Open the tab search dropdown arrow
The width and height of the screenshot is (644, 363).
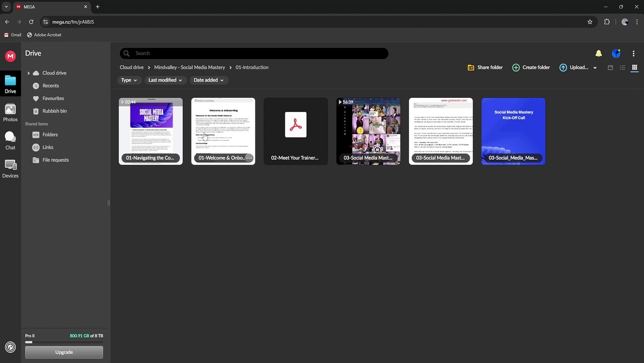pos(6,7)
